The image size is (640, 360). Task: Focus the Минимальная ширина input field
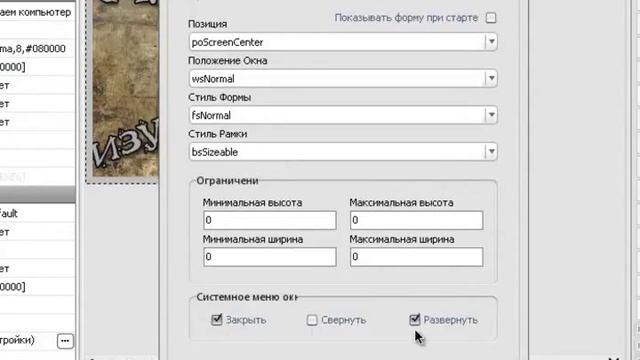coord(270,257)
